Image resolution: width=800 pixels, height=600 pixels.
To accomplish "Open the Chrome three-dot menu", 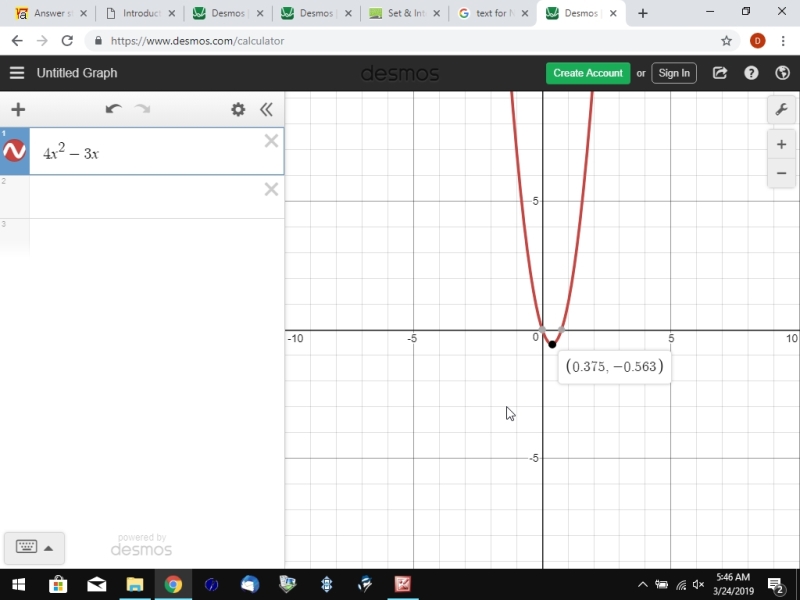I will (x=783, y=41).
